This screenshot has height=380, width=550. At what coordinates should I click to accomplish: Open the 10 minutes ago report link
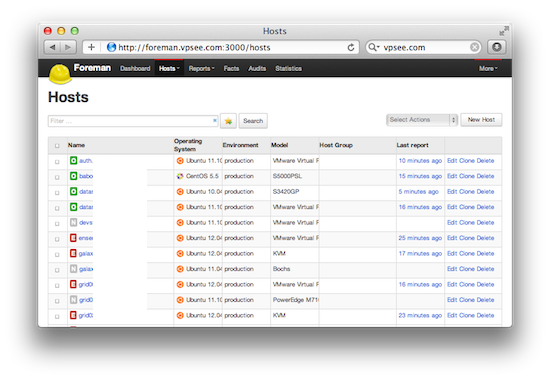420,161
